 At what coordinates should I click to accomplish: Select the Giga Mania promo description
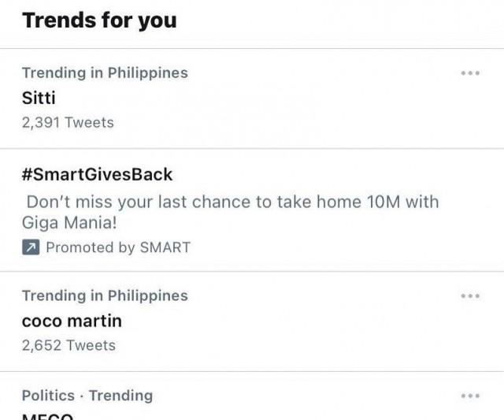(231, 212)
